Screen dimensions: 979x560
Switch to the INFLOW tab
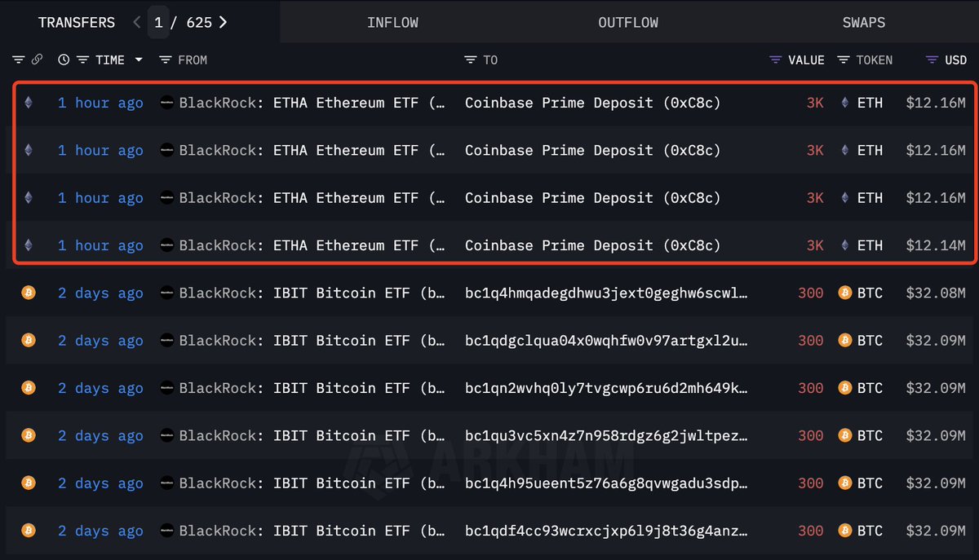[392, 22]
